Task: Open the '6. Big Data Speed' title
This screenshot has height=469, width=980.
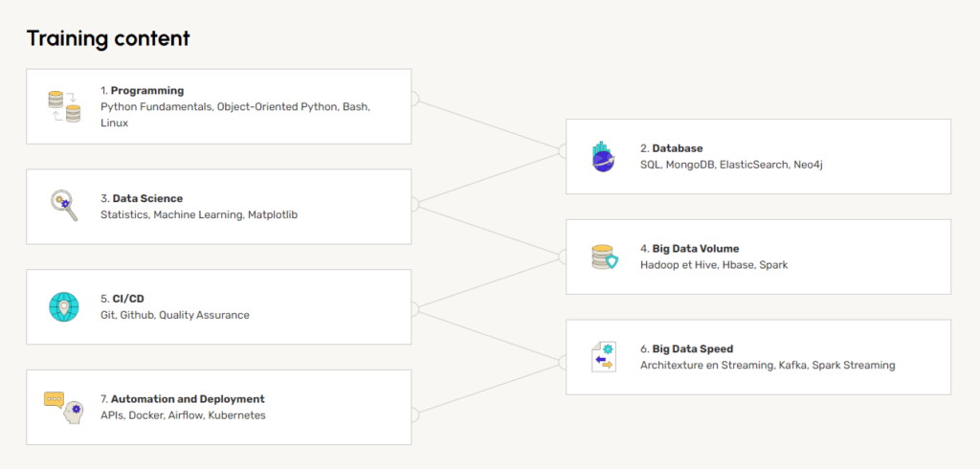Action: [686, 349]
